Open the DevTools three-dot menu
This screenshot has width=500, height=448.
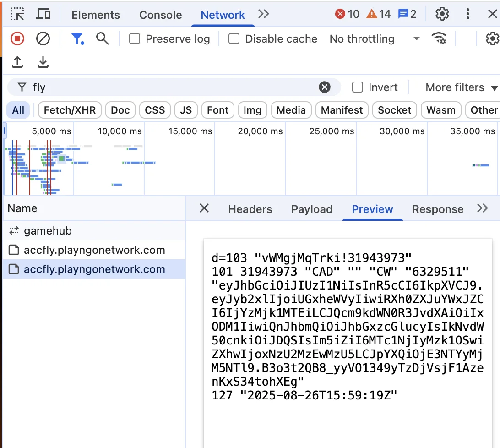click(x=468, y=14)
